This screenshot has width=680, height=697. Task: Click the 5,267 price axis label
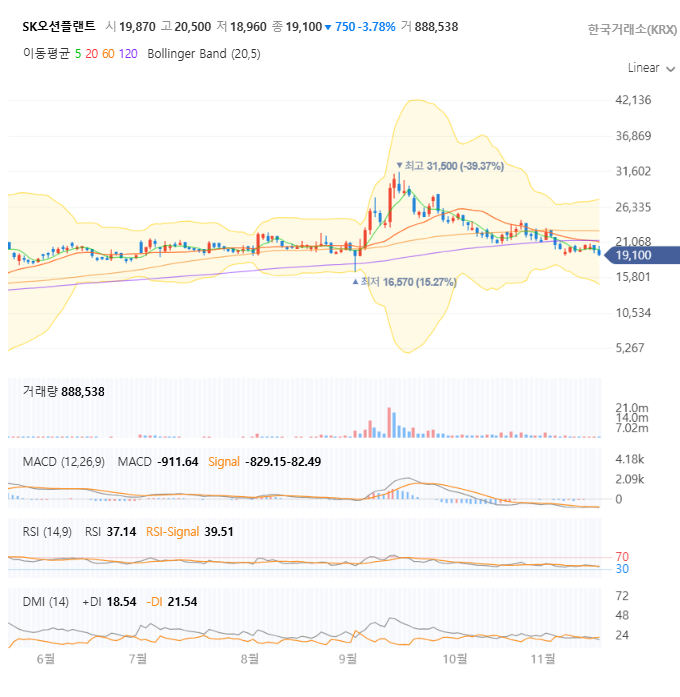630,348
